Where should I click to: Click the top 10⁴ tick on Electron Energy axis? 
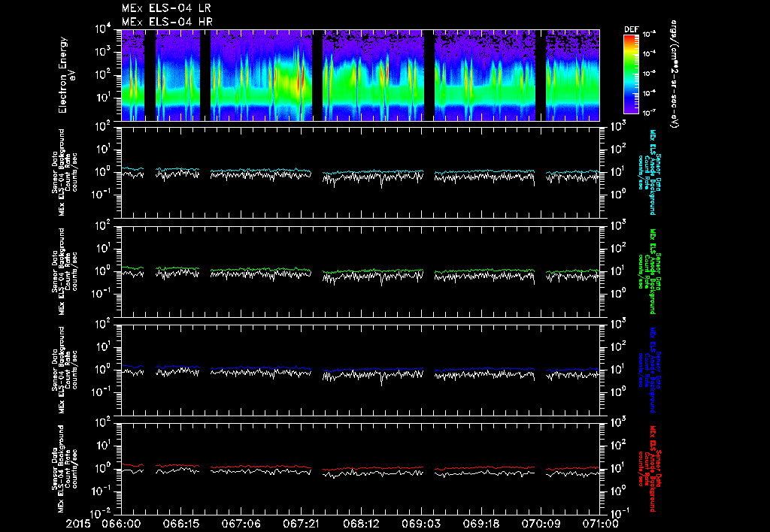[104, 29]
